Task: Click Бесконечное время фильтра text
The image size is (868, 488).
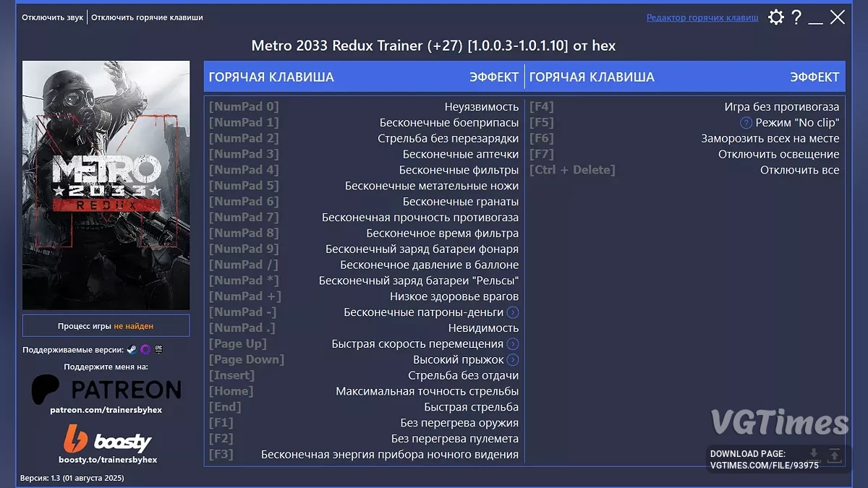Action: [x=443, y=234]
